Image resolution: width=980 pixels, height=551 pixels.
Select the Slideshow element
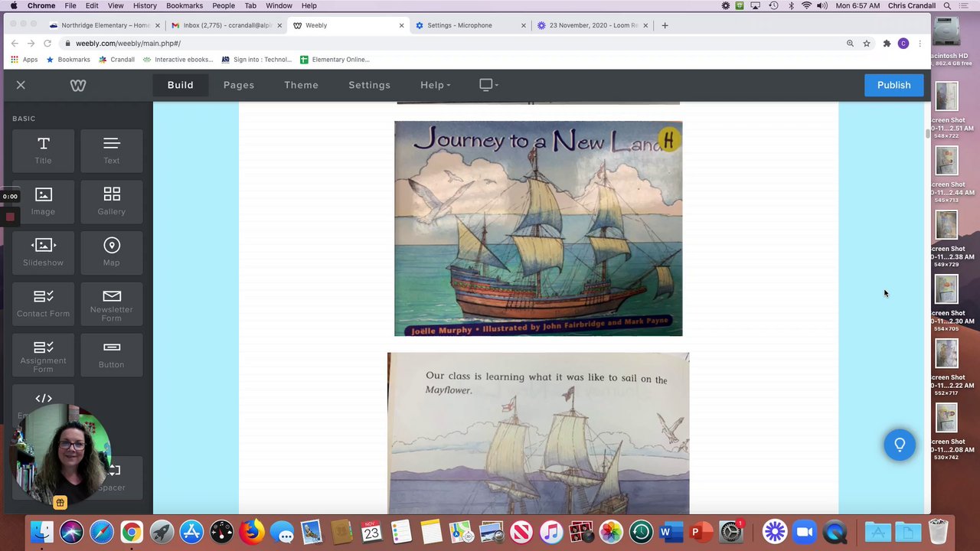pos(43,253)
